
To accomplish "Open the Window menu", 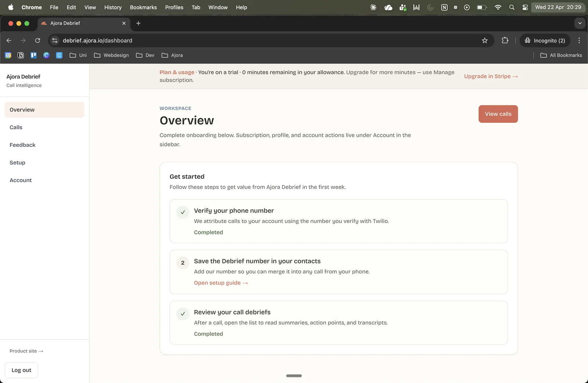I will (218, 7).
